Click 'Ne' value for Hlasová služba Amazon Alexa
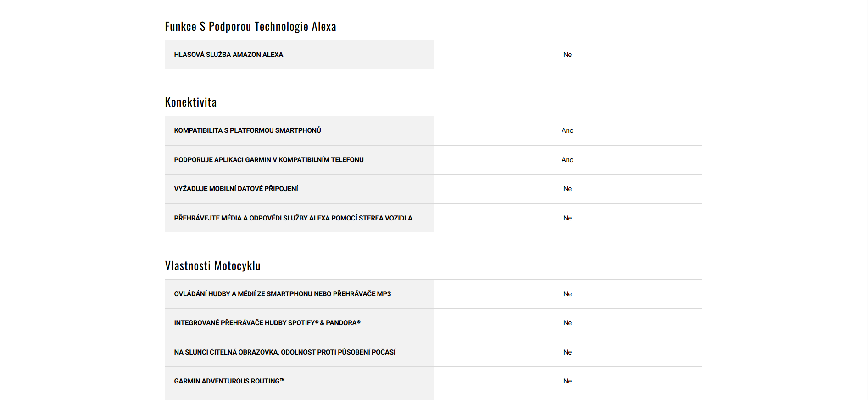Screen dimensions: 868x400 click(x=568, y=55)
